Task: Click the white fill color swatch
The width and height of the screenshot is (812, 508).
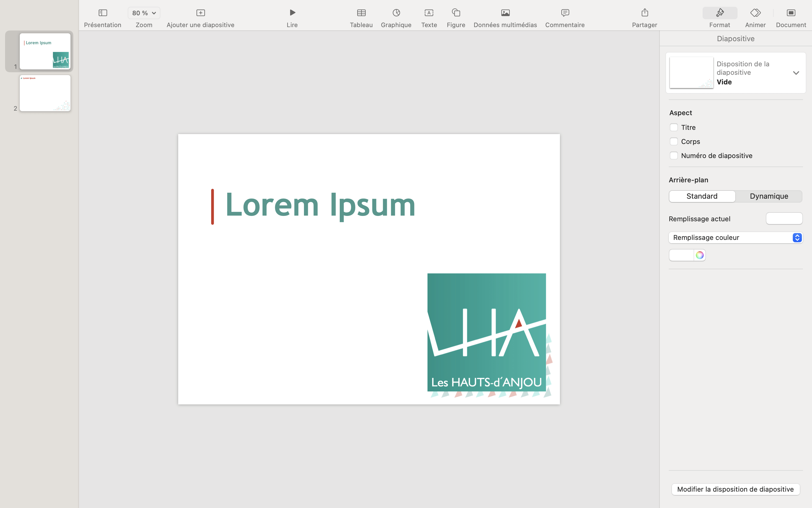Action: click(681, 255)
